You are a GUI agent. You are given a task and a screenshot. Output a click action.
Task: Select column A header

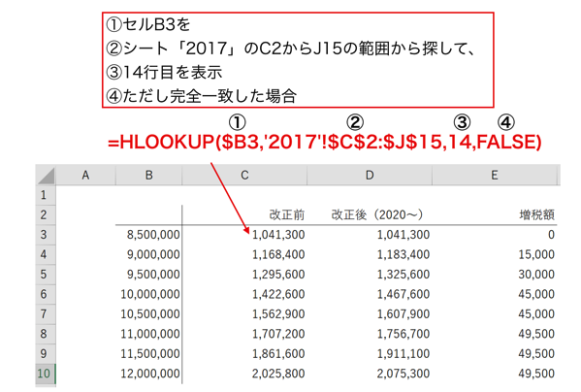[x=85, y=175]
